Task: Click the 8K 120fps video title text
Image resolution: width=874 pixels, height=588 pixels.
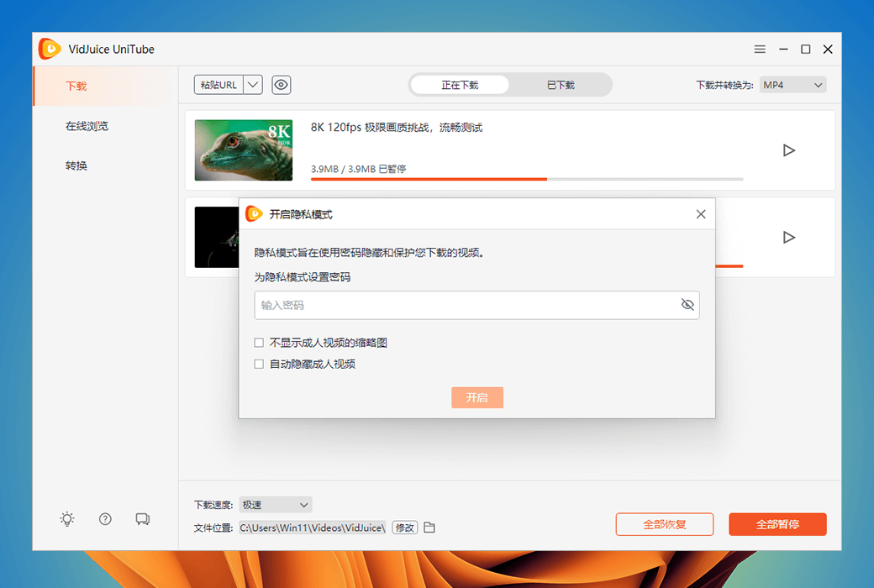Action: (x=397, y=127)
